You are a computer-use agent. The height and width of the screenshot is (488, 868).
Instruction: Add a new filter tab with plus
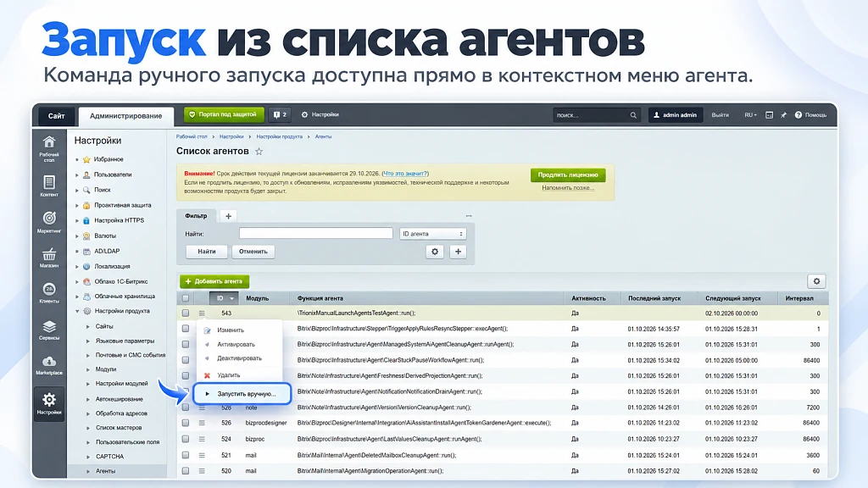228,216
